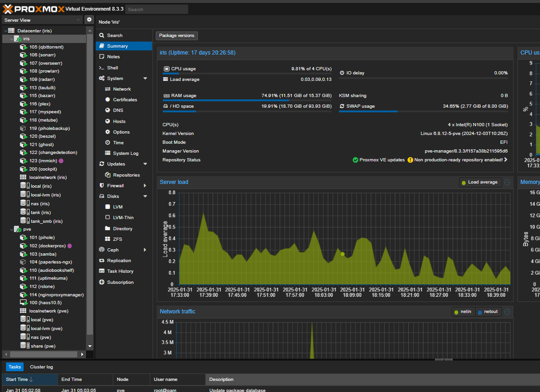Image resolution: width=540 pixels, height=392 pixels.
Task: Expand the Ceph submenu arrow
Action: [145, 250]
